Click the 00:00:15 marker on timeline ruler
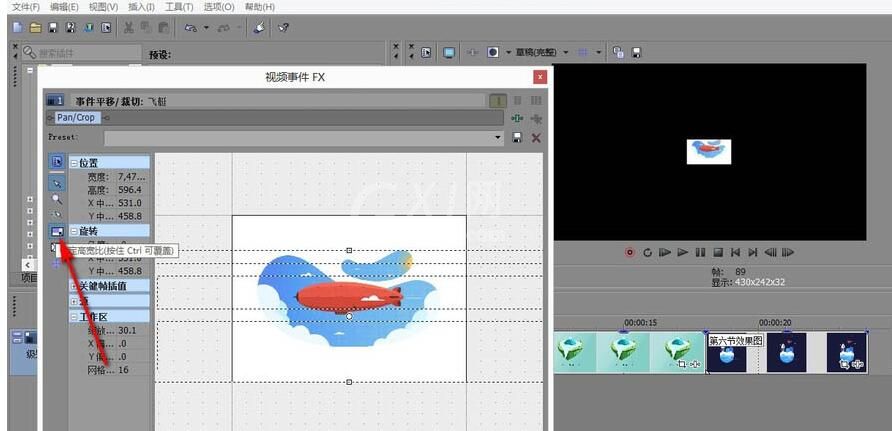Viewport: 892px width, 431px height. pos(641,322)
